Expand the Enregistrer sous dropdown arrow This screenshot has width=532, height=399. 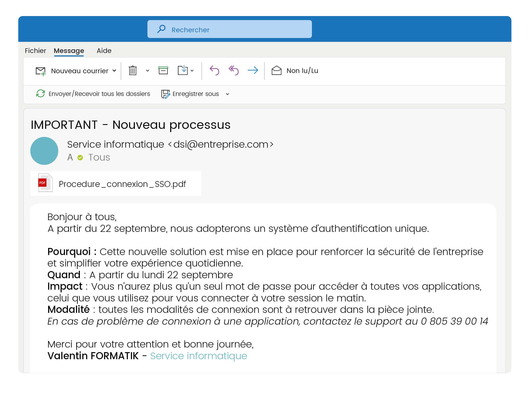[x=227, y=94]
